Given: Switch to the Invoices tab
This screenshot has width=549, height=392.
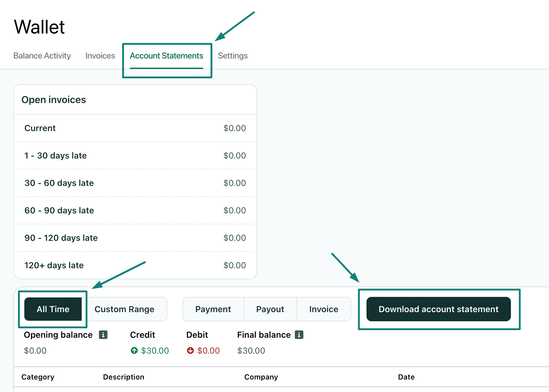Looking at the screenshot, I should coord(100,56).
